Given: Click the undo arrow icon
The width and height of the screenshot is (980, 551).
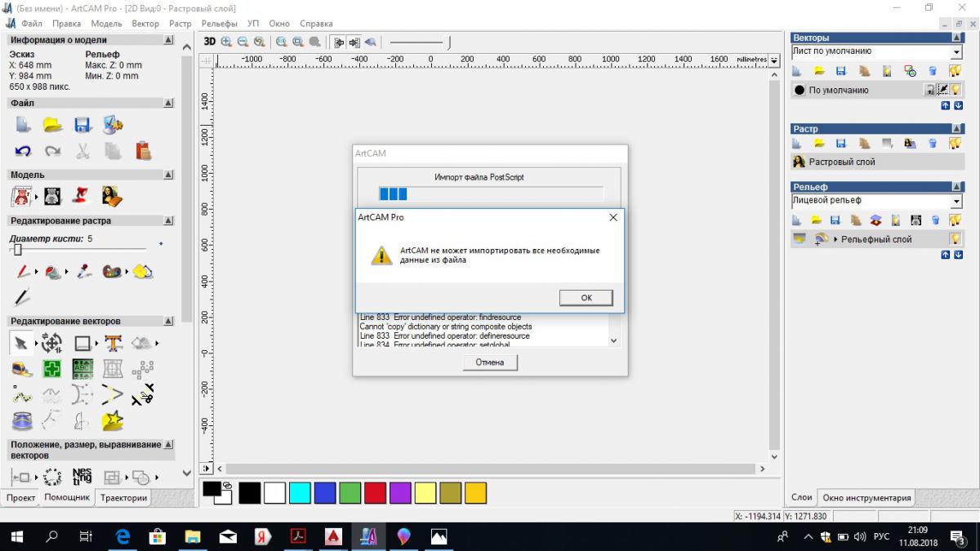Looking at the screenshot, I should pos(23,151).
